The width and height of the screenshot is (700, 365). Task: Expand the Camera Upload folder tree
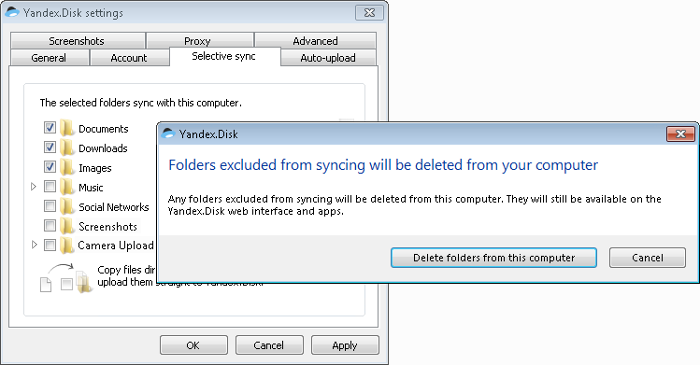coord(33,245)
